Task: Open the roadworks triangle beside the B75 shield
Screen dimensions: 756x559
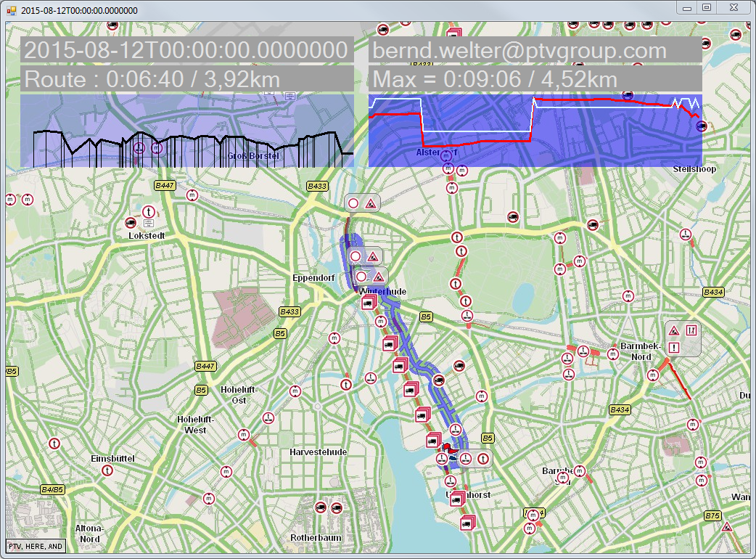Action: [x=726, y=527]
